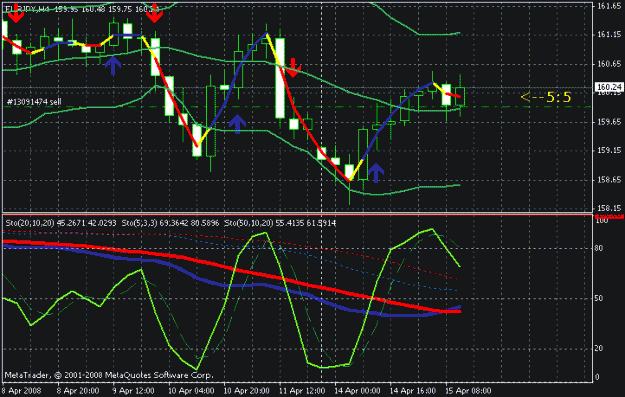The height and width of the screenshot is (397, 625).
Task: Click the 10 Apr 20:00 time label
Action: pos(246,391)
